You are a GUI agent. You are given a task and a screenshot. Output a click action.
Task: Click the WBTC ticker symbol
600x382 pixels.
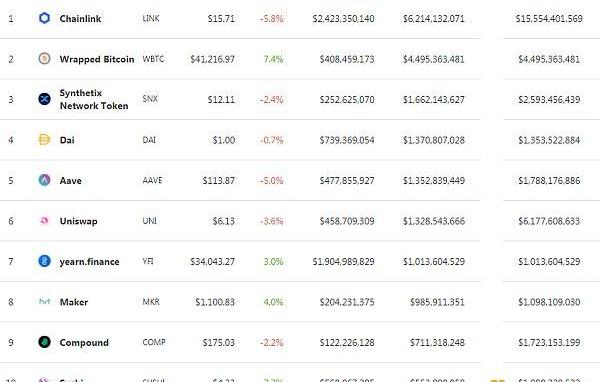point(153,59)
